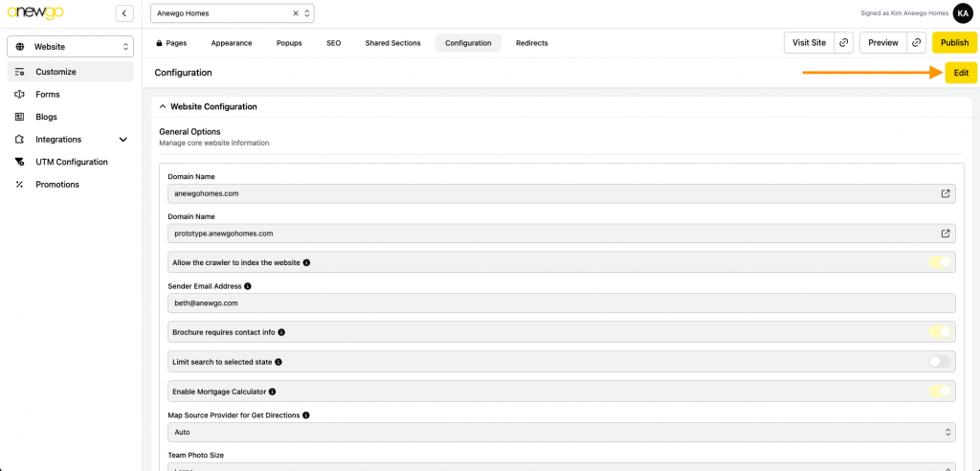Enable Limit search to selected state
This screenshot has width=980, height=471.
tap(940, 362)
